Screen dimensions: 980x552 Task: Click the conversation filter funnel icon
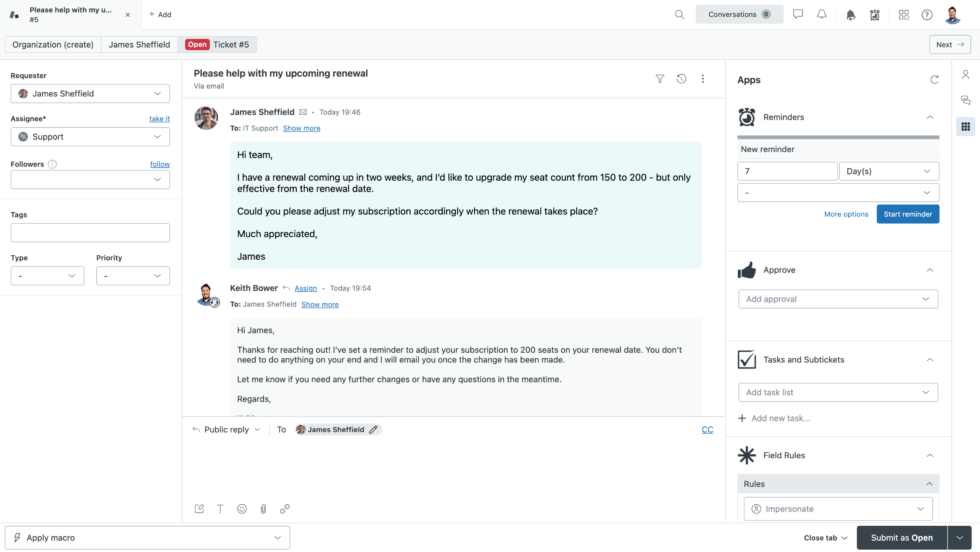click(x=660, y=79)
